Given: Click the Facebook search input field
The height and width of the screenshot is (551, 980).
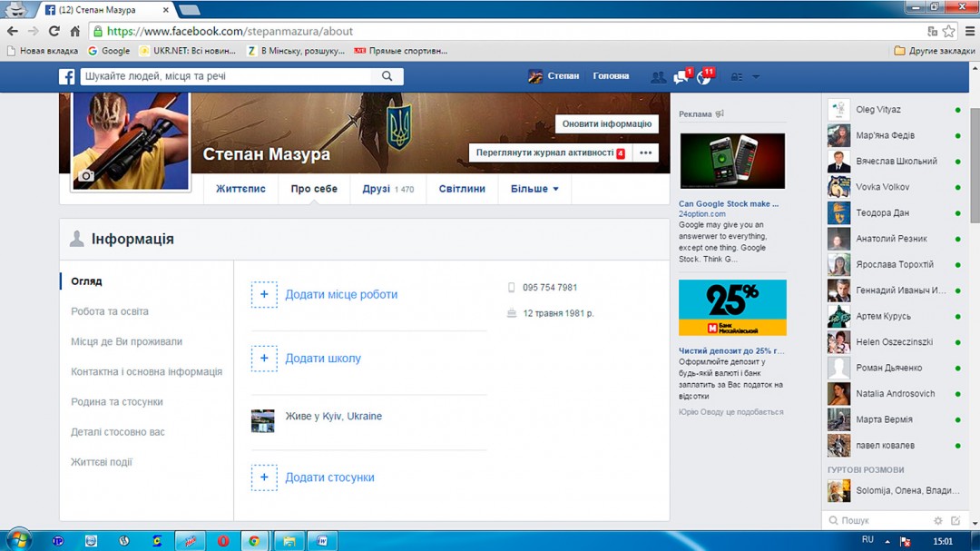Looking at the screenshot, I should tap(227, 77).
